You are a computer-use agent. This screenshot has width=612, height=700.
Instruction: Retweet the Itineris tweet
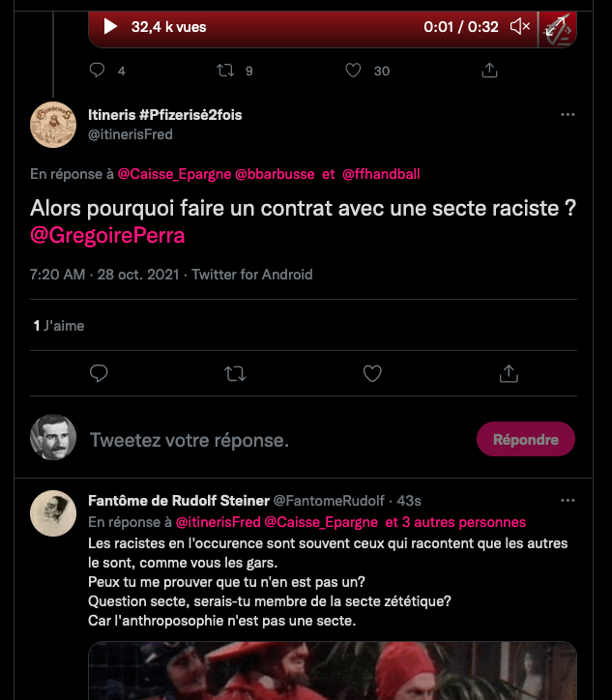[x=235, y=373]
